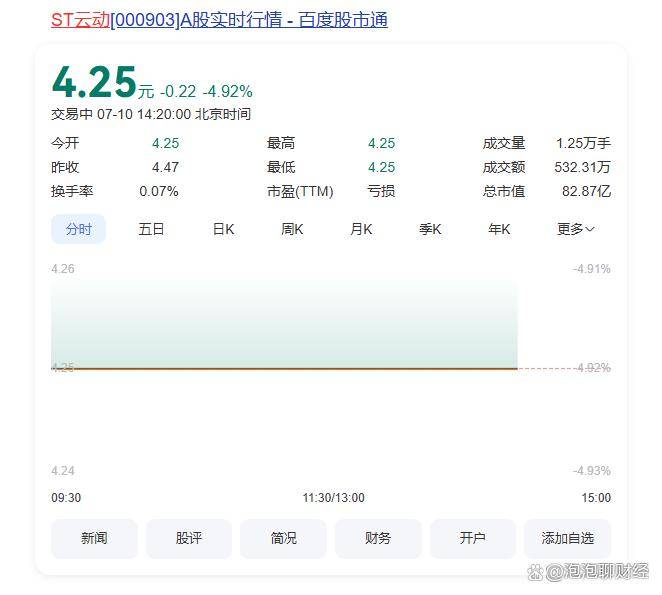Click the 最低 value 4.25
This screenshot has height=595, width=662.
[382, 167]
